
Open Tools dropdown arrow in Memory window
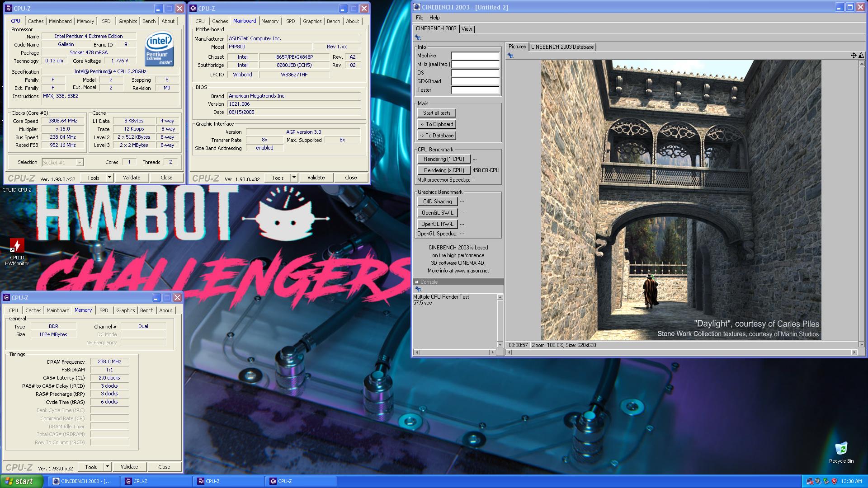click(107, 467)
